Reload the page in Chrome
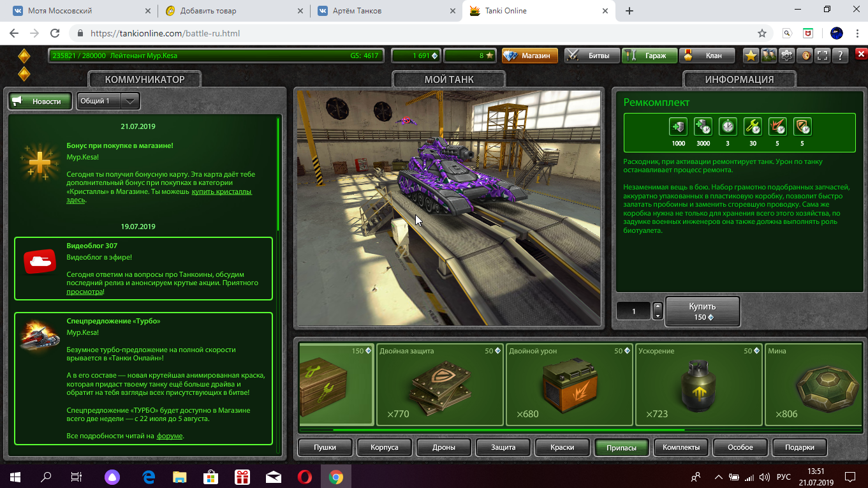868x488 pixels. click(55, 33)
